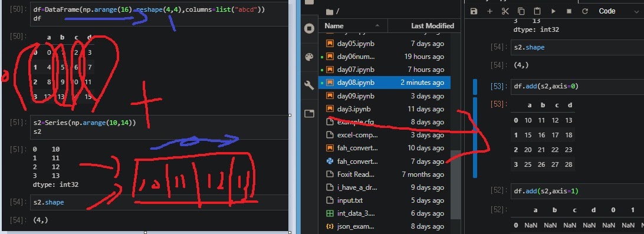Sort file list by Last Modified column

click(424, 26)
